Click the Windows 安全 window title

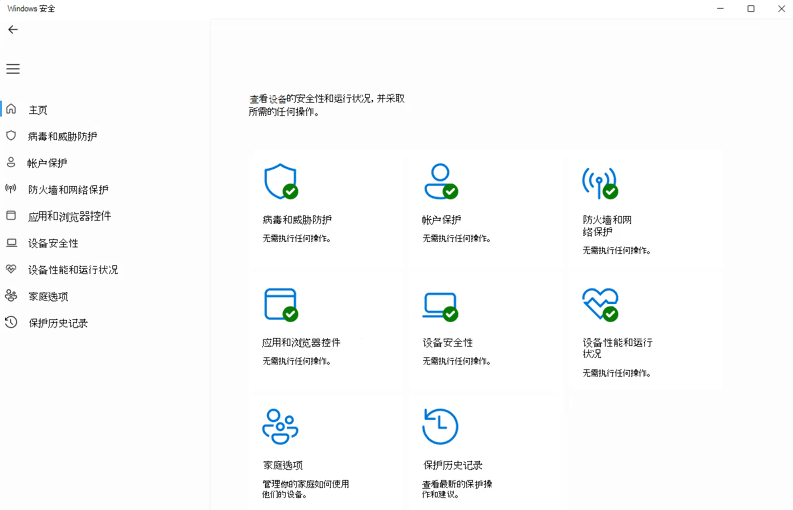pos(31,9)
